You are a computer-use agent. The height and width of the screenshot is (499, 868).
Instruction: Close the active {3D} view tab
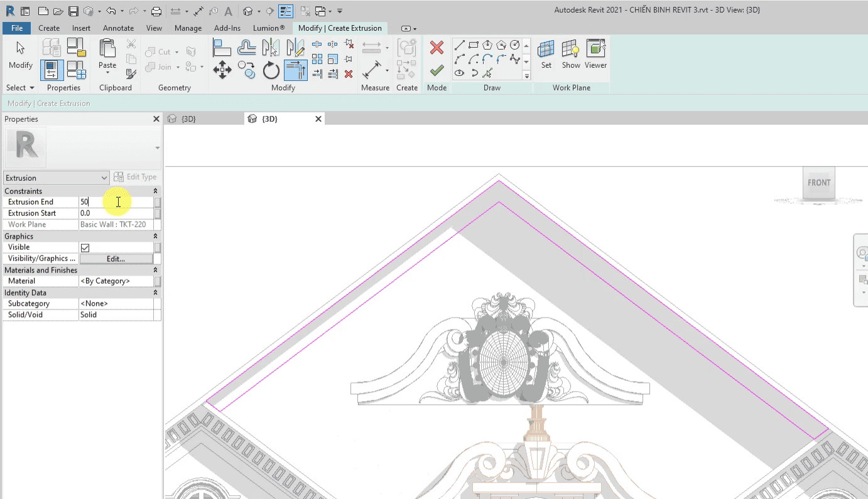(318, 119)
